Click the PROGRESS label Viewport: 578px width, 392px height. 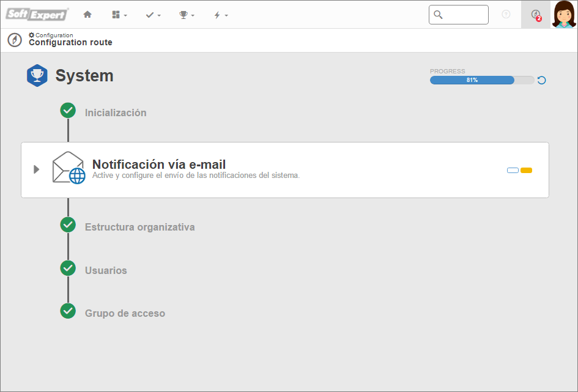click(448, 71)
